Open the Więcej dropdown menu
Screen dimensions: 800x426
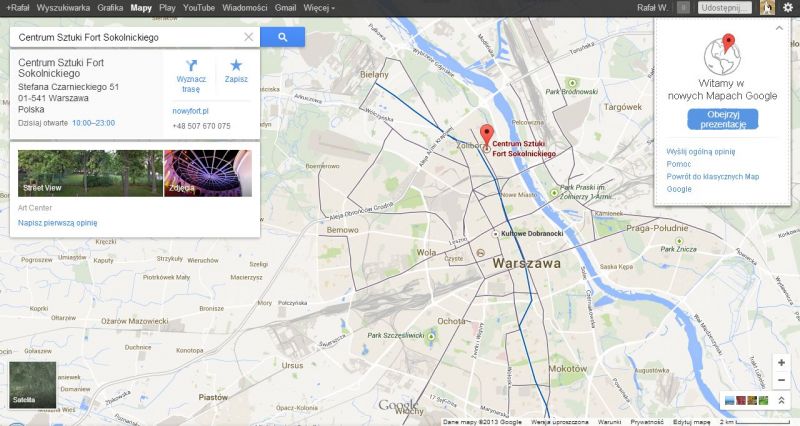(319, 8)
